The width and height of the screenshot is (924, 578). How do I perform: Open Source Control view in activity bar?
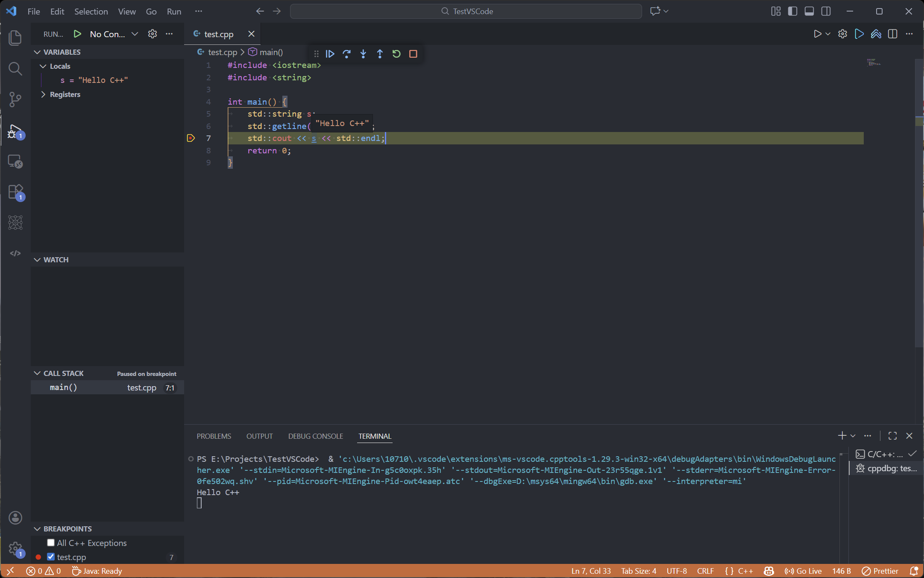pyautogui.click(x=15, y=100)
